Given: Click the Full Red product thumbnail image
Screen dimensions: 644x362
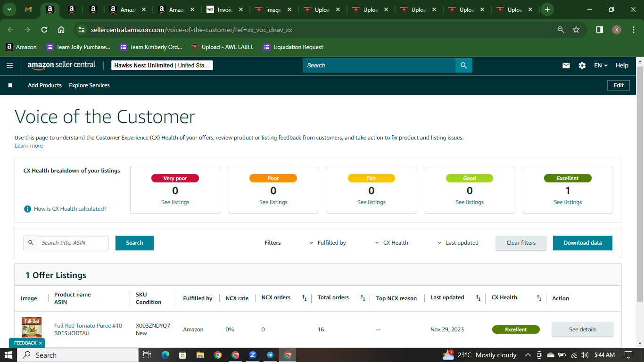Looking at the screenshot, I should pos(32,327).
